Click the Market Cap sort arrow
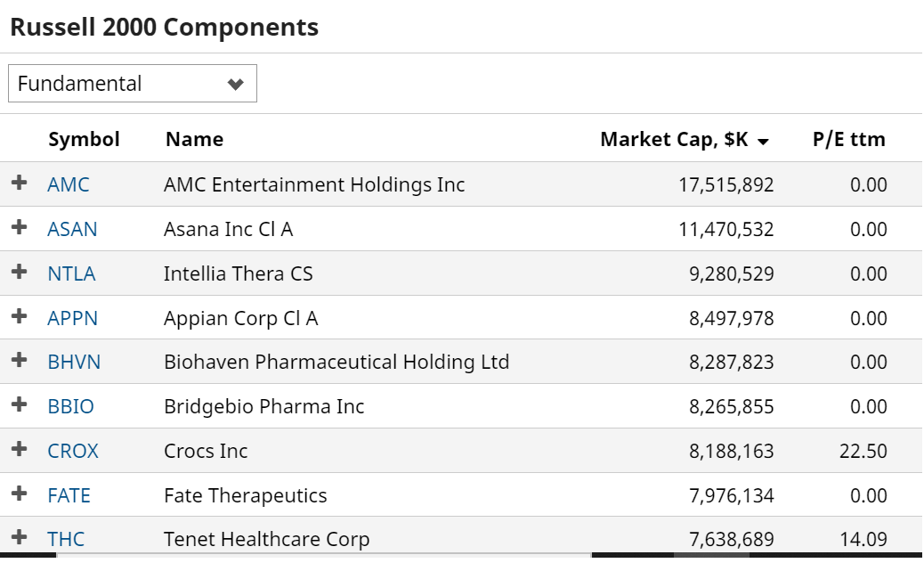The height and width of the screenshot is (563, 924). pos(763,142)
